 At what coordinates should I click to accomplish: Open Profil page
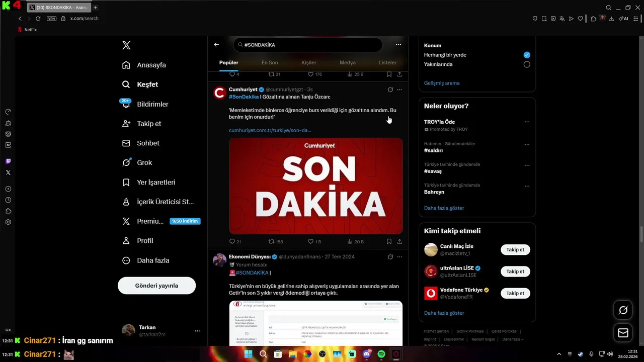[137, 241]
